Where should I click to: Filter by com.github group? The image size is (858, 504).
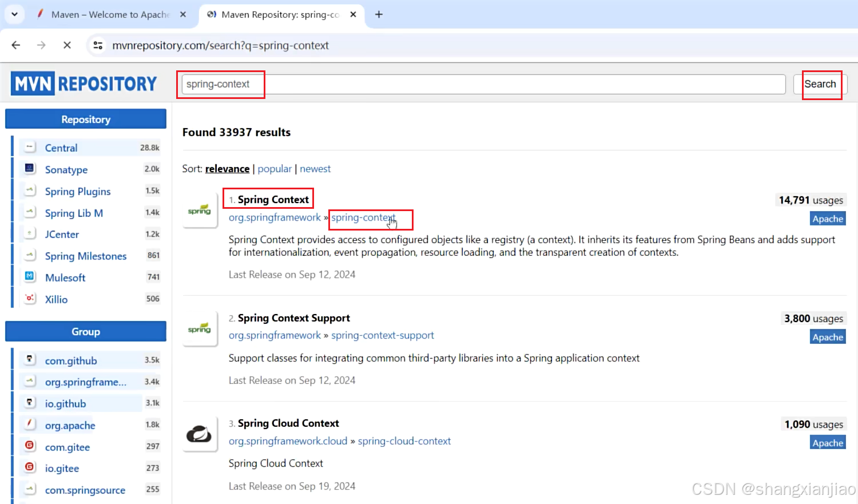point(71,360)
